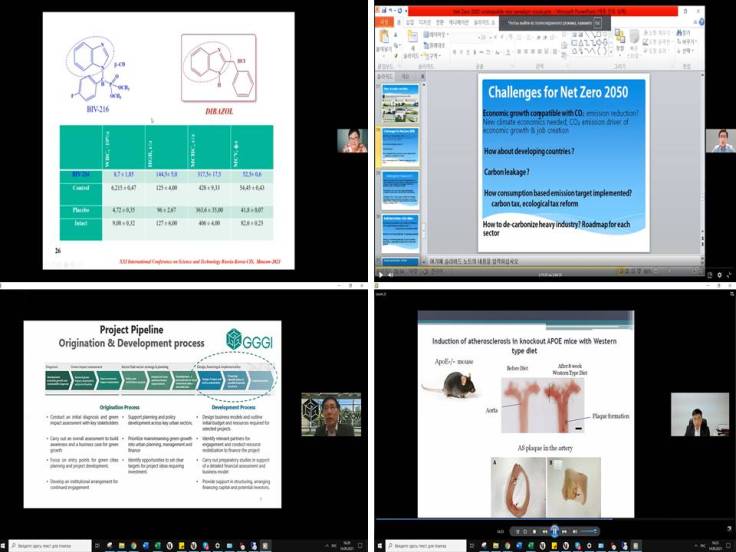This screenshot has width=736, height=552.
Task: Open Windows Start below the GGGI slide
Action: point(6,545)
